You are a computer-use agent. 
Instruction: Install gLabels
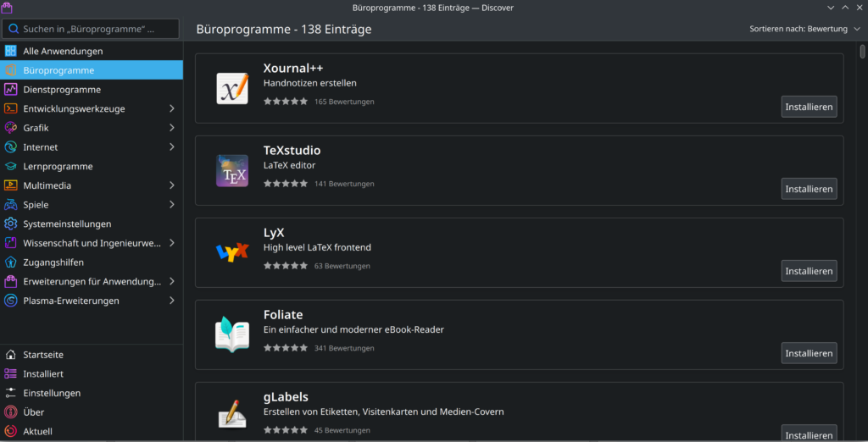coord(809,435)
